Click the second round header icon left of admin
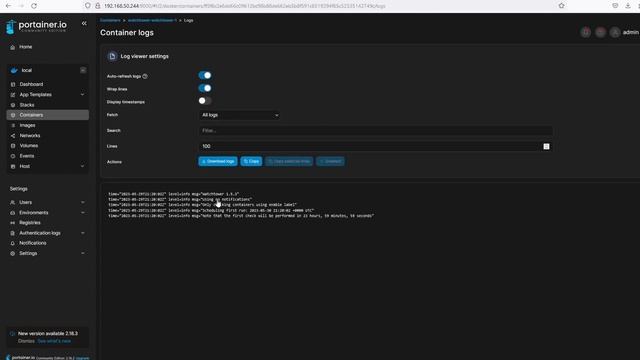This screenshot has height=360, width=640. coord(600,32)
